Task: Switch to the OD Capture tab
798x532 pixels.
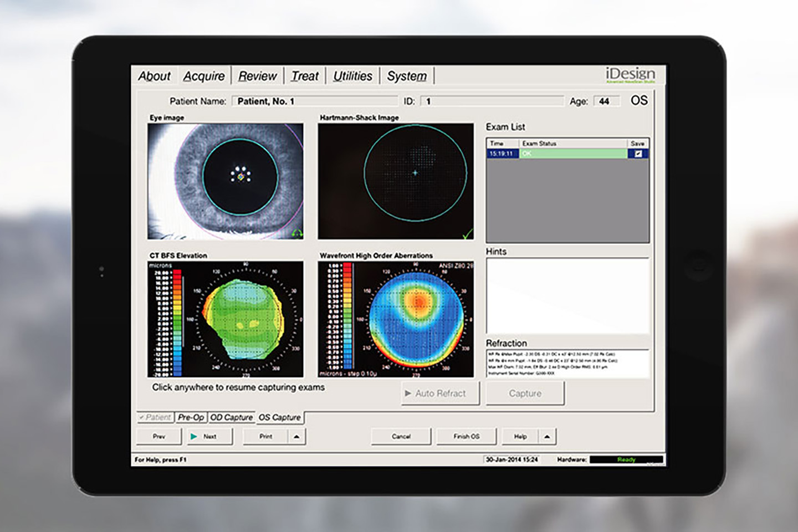Action: (x=231, y=417)
